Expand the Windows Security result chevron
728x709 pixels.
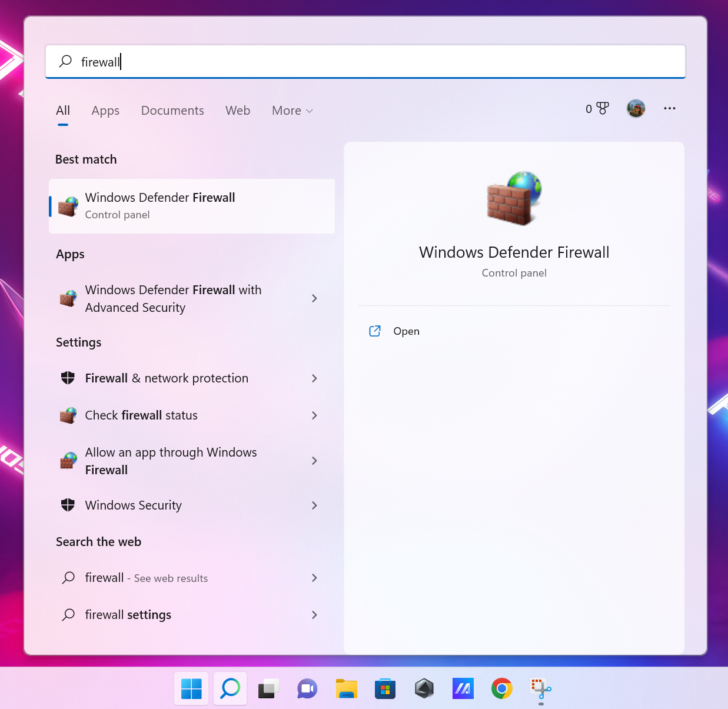[314, 505]
